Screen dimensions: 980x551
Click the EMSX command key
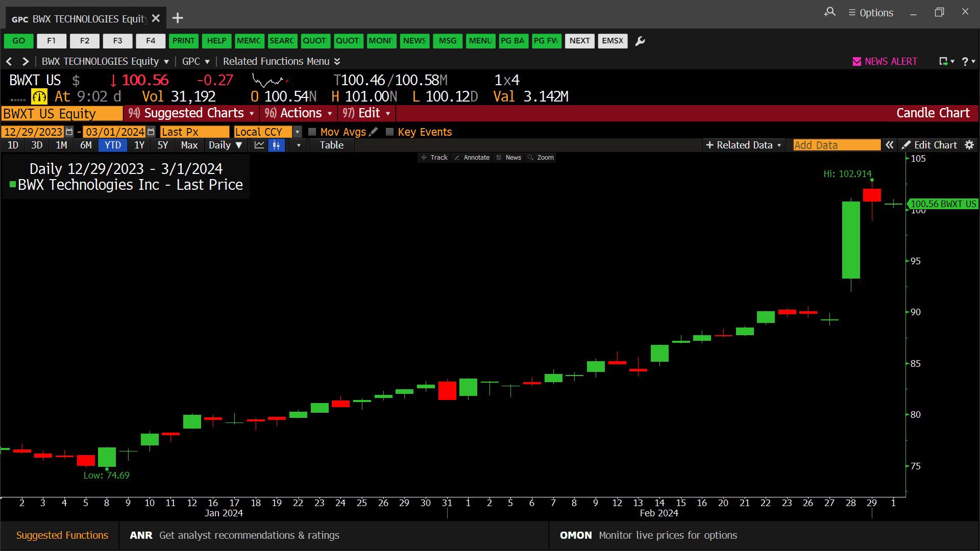pos(612,41)
